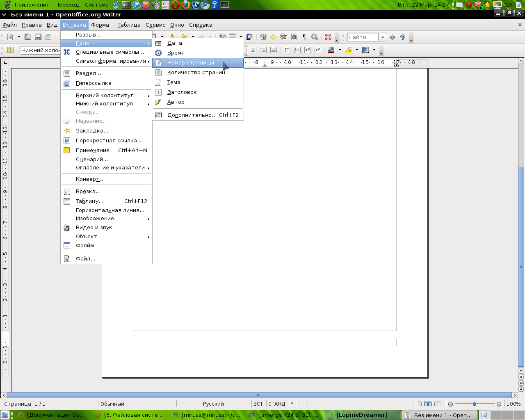Open font color dropdown arrow
The width and height of the screenshot is (525, 420).
[340, 50]
